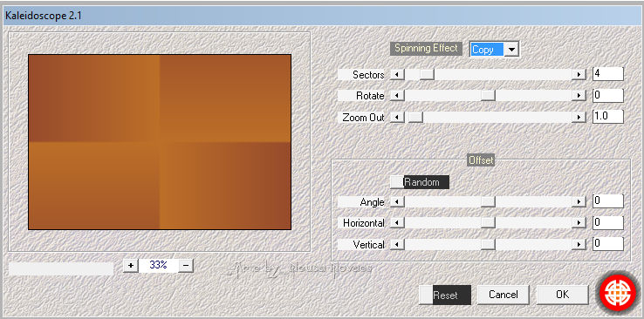The height and width of the screenshot is (319, 644).
Task: Click the Horizontal slider left arrow
Action: tap(397, 223)
